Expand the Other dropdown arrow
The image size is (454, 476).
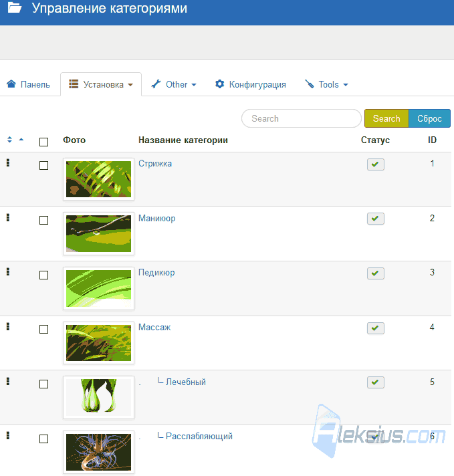pos(194,85)
